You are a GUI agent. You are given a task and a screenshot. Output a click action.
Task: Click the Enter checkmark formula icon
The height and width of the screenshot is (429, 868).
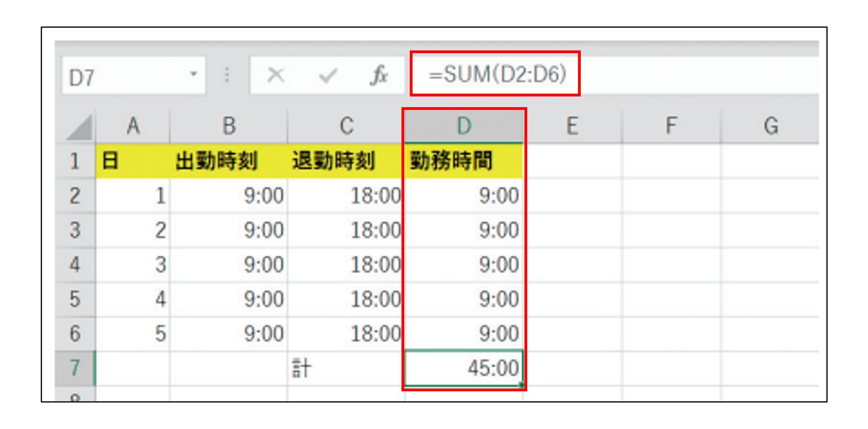coord(328,75)
